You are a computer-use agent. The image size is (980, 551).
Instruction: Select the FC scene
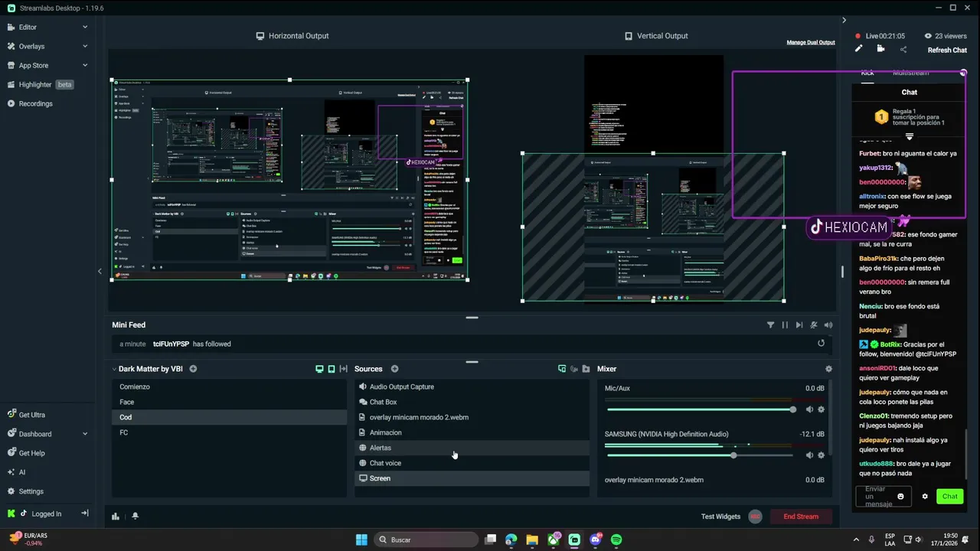(229, 432)
